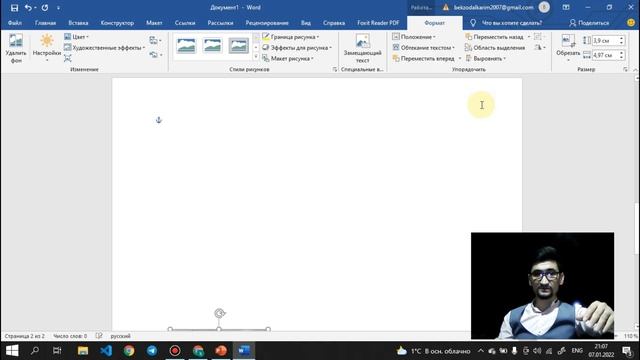Click the change picture icon
Viewport: 640px width, 360px height.
(155, 40)
